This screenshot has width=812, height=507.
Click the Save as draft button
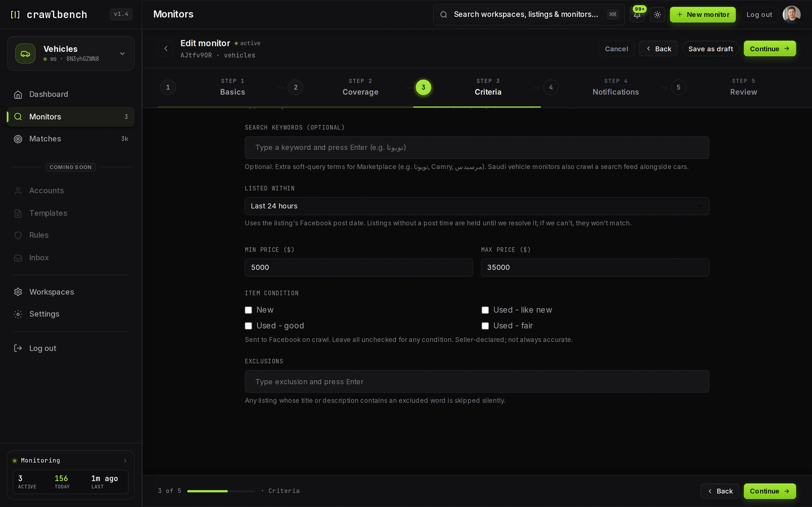coord(711,49)
